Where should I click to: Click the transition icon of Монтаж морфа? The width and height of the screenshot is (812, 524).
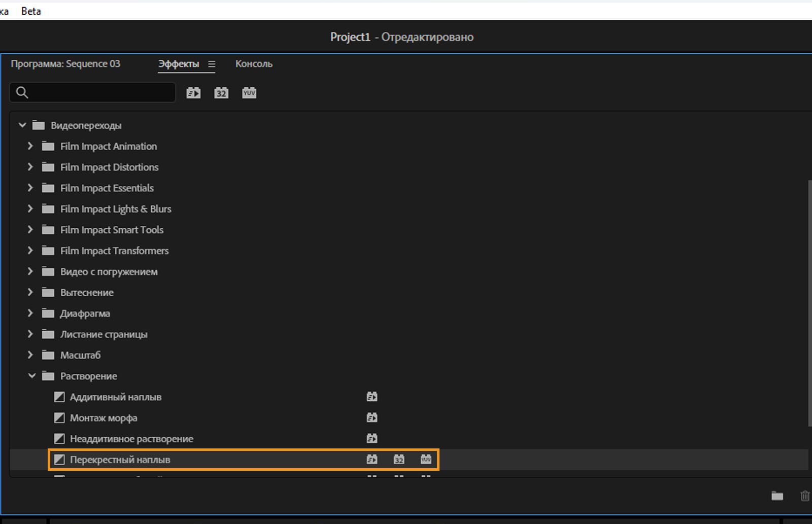pos(59,417)
